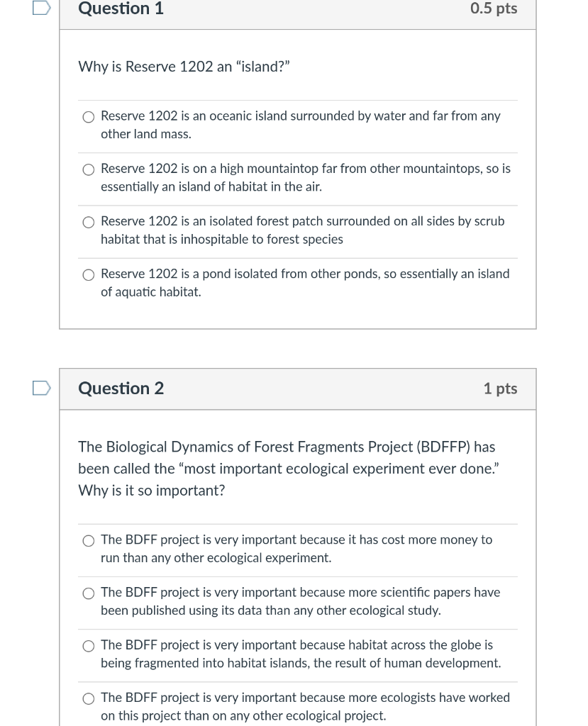Image resolution: width=588 pixels, height=726 pixels.
Task: Pick "more ecologists have worked on this project"
Action: (x=88, y=698)
